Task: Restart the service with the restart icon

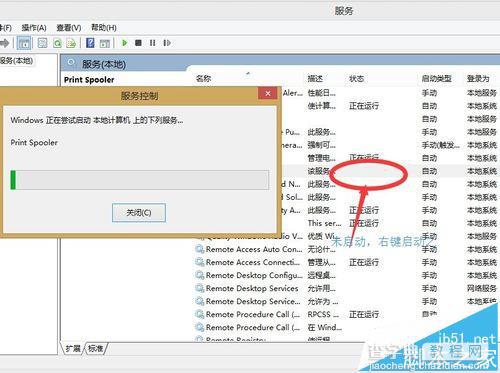Action: (167, 43)
